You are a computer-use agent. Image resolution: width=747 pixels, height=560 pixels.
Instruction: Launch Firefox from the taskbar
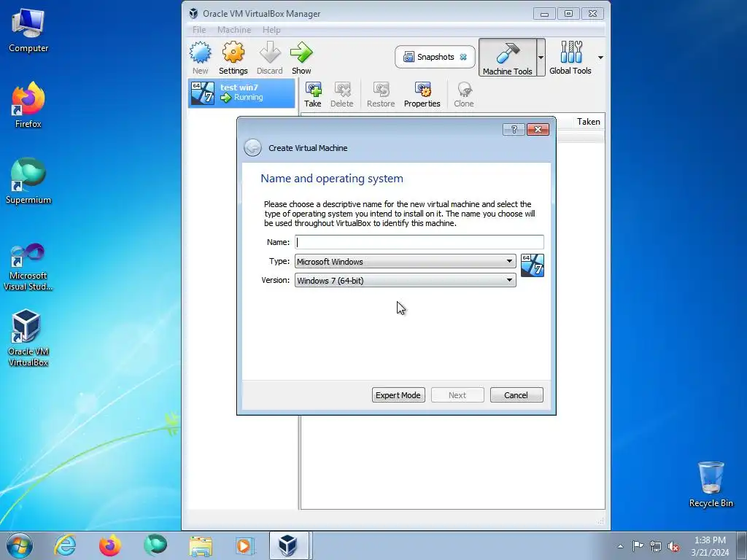(x=110, y=545)
